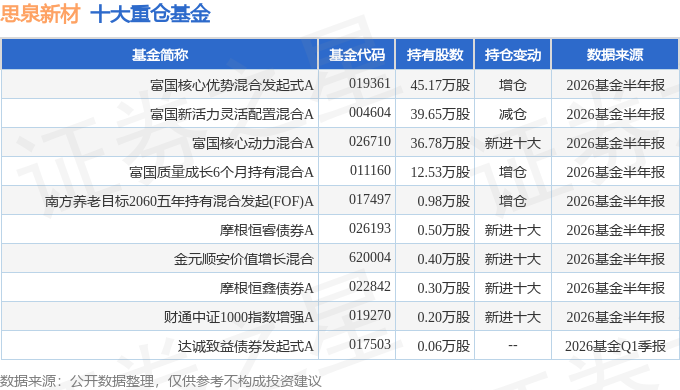Click the 基金简称 column header
Screen dimensions: 680x390
160,55
